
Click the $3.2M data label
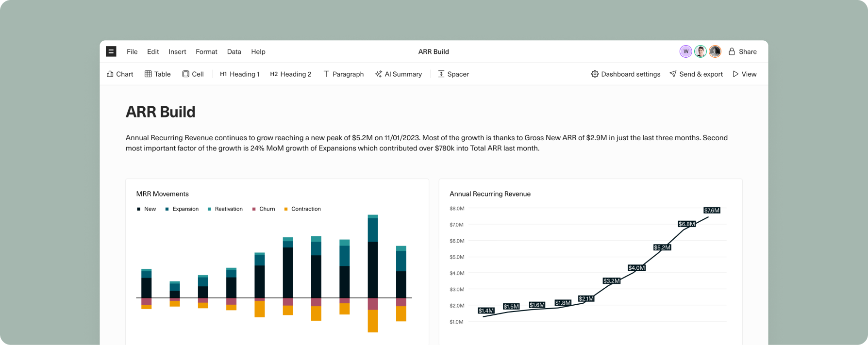tap(612, 281)
